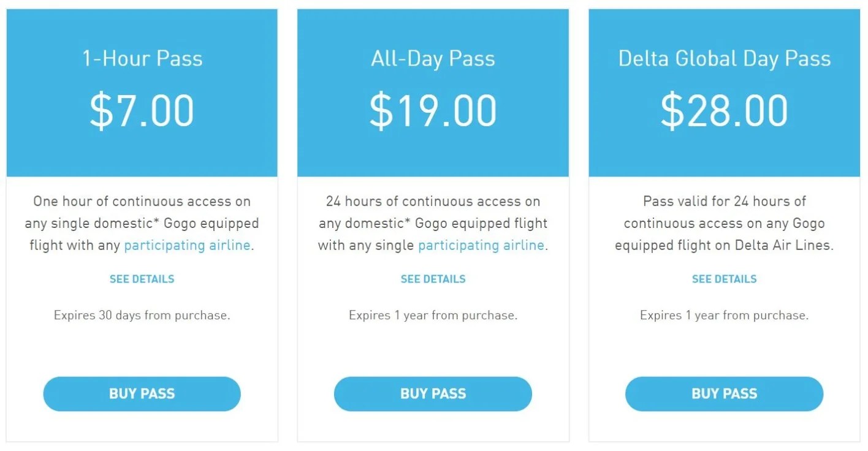Select the $28.00 price
This screenshot has height=451, width=868.
724,110
